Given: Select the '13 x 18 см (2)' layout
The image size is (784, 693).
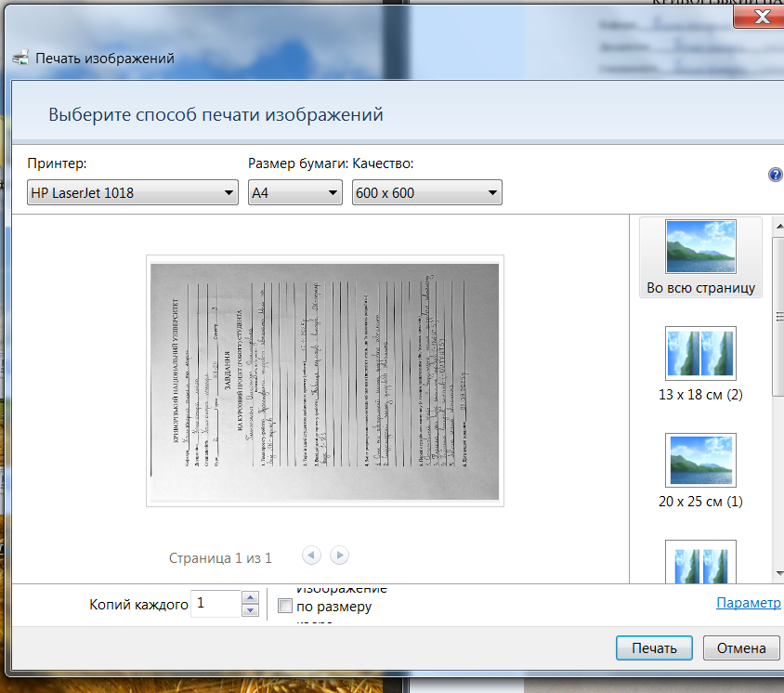Looking at the screenshot, I should 700,364.
